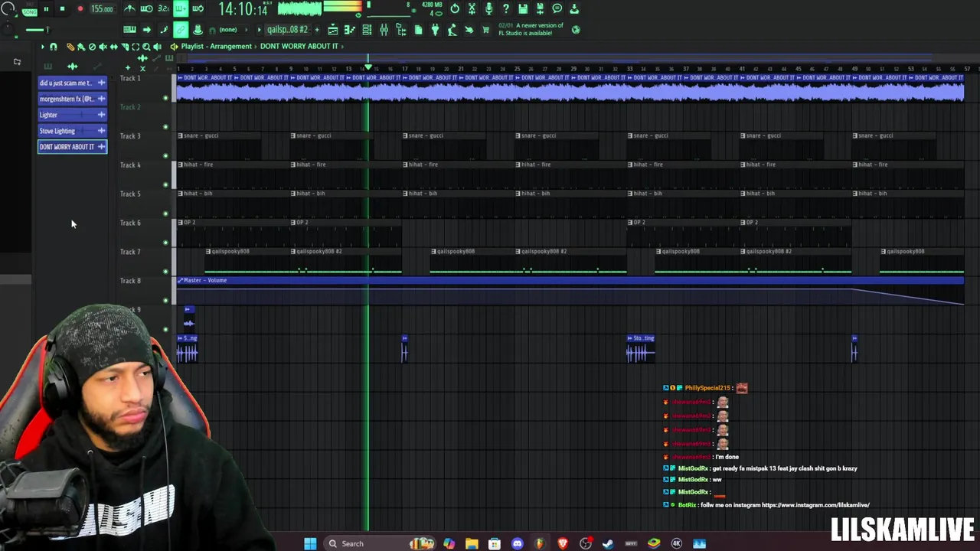Open the playlist view icon

333,30
